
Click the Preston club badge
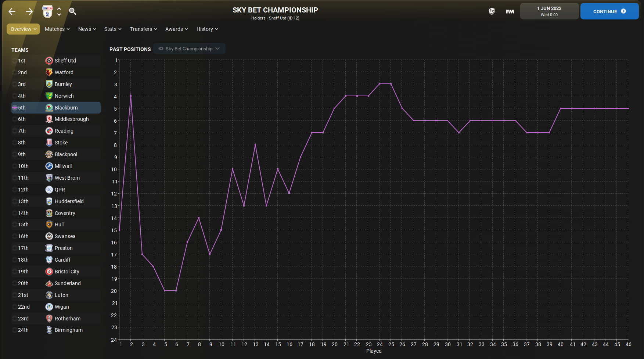[49, 248]
